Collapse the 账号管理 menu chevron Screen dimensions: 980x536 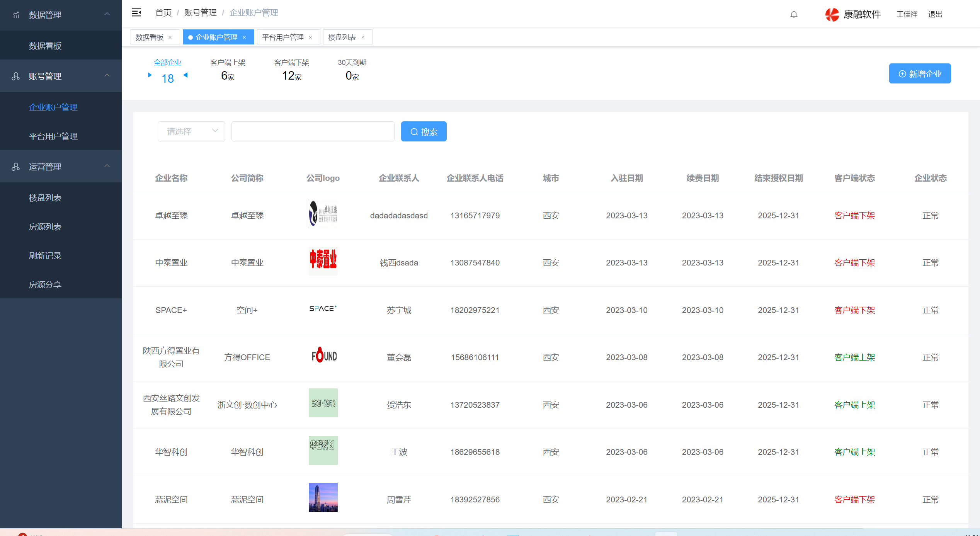(107, 75)
